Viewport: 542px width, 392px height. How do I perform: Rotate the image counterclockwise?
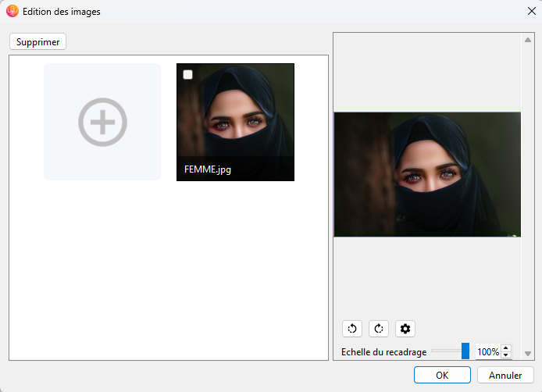pos(352,329)
